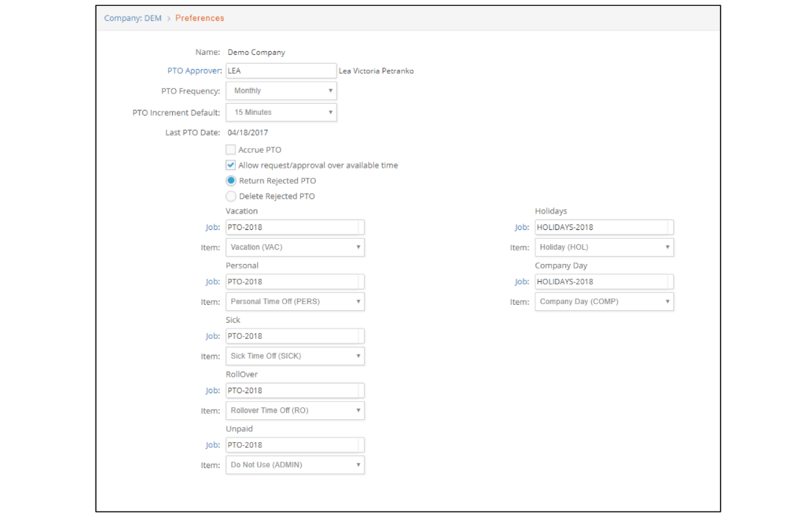Open the PTO Frequency dropdown

pyautogui.click(x=281, y=90)
